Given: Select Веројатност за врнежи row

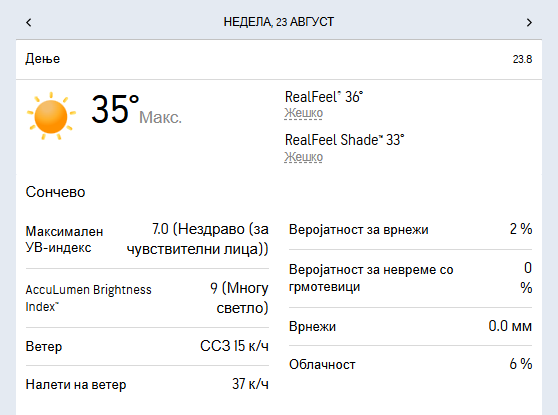Looking at the screenshot, I should click(x=410, y=230).
